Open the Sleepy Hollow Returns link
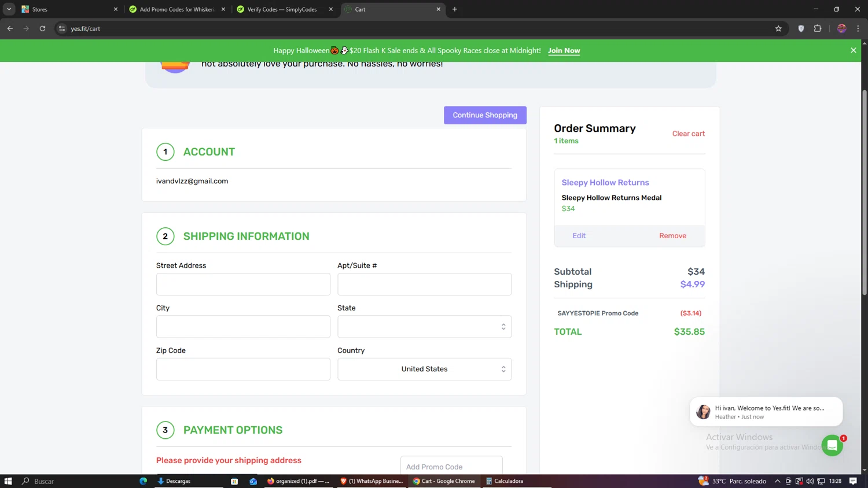This screenshot has height=488, width=868. click(605, 182)
